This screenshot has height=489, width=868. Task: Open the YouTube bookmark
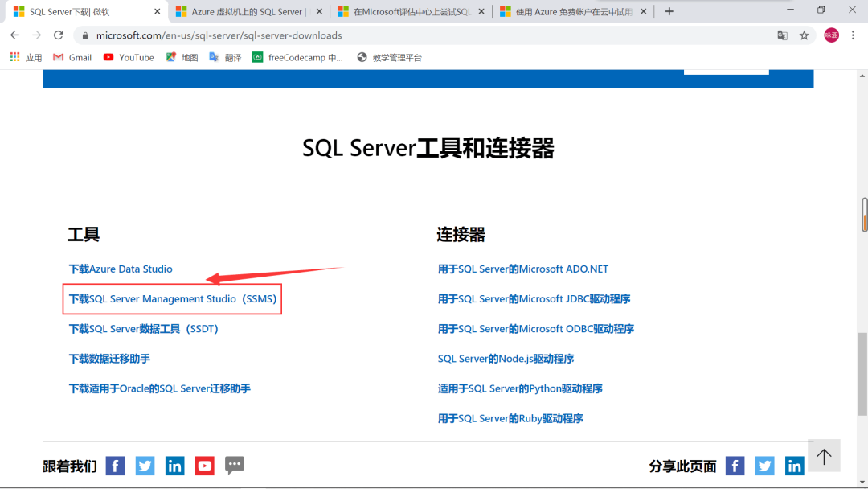tap(129, 58)
